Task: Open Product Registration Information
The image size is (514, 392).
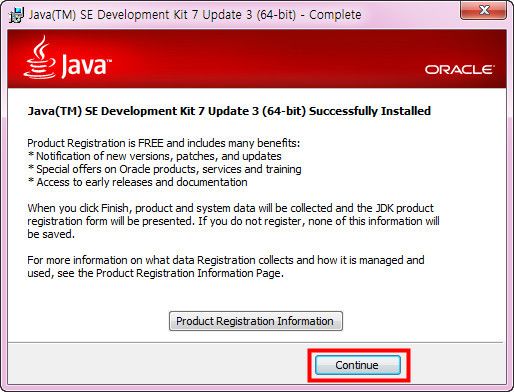Action: point(256,321)
